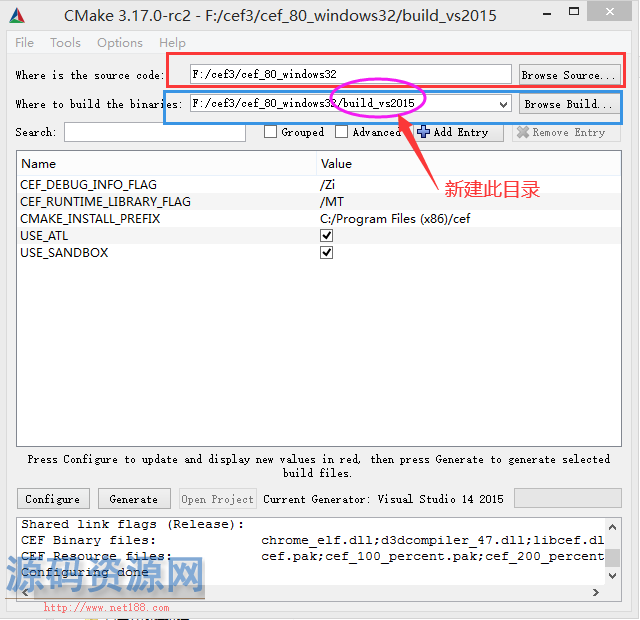This screenshot has height=620, width=640.
Task: Uncheck the USE_SANDBOX option
Action: 326,253
